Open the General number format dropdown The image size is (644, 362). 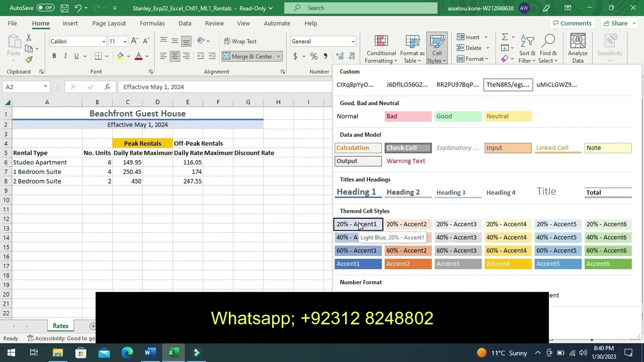pyautogui.click(x=353, y=41)
